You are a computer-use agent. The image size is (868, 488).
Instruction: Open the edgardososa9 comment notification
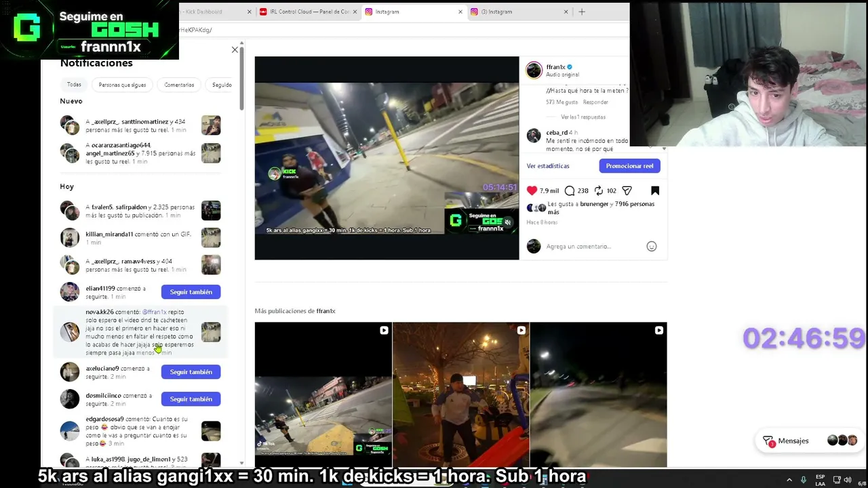click(x=140, y=431)
